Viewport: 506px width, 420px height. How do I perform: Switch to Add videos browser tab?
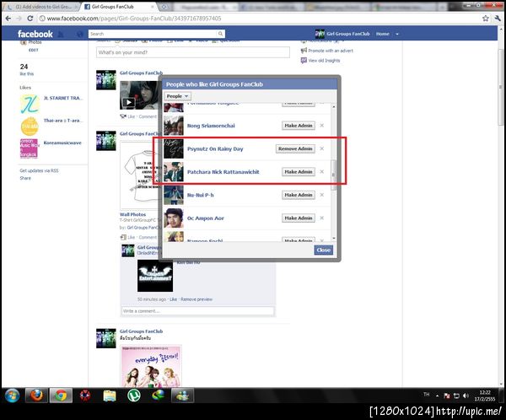click(40, 7)
